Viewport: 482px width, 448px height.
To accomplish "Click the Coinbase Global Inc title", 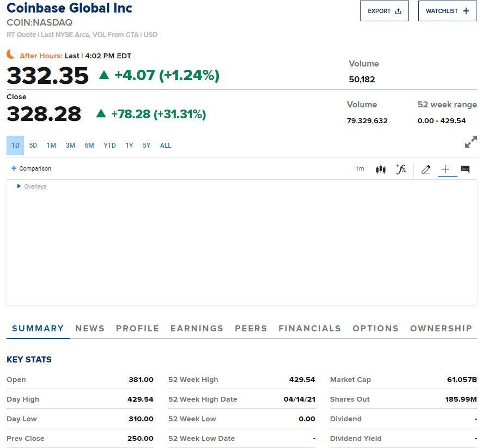I will pos(69,8).
